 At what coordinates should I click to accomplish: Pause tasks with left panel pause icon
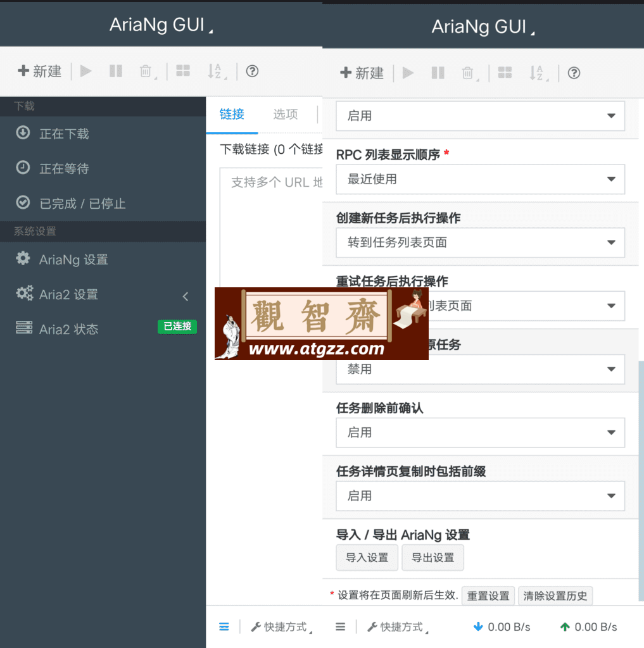[116, 71]
